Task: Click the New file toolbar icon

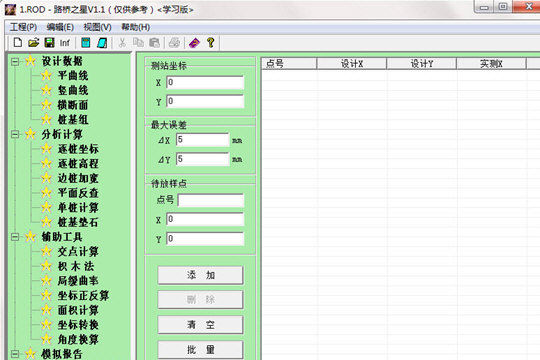Action: 18,43
